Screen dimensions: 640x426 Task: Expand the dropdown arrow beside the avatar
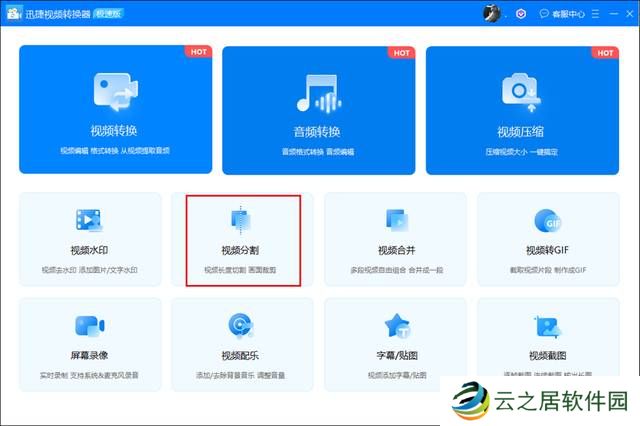[x=506, y=14]
